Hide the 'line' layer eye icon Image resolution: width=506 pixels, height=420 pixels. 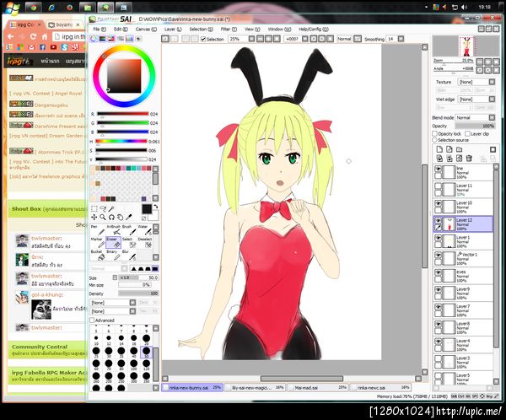(438, 169)
